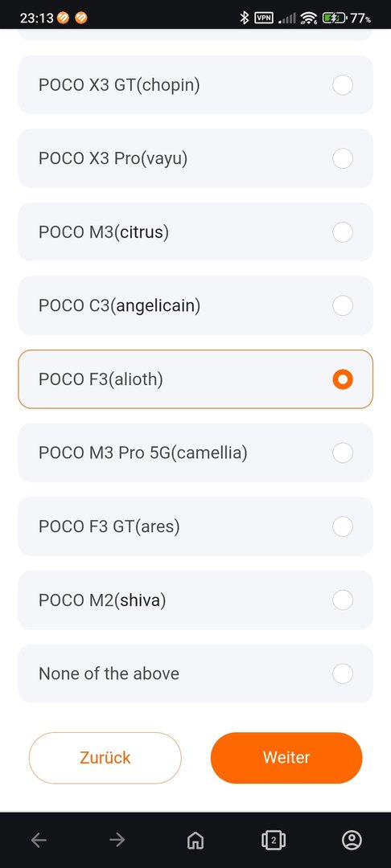The height and width of the screenshot is (868, 391).
Task: Choose the POCO M3(citrus) radio button
Action: pos(343,232)
